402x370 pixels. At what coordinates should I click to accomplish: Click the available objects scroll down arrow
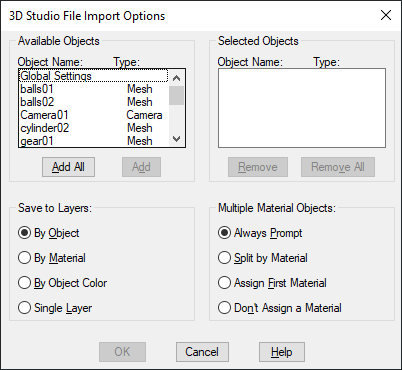(x=176, y=139)
